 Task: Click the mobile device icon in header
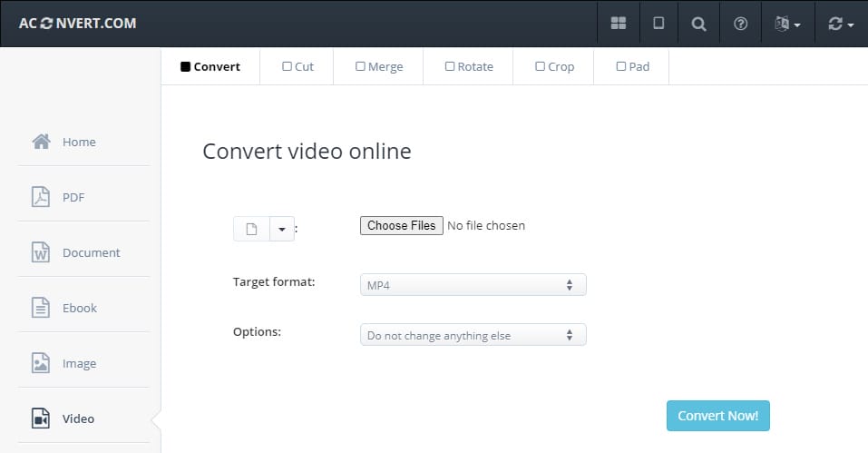tap(658, 24)
